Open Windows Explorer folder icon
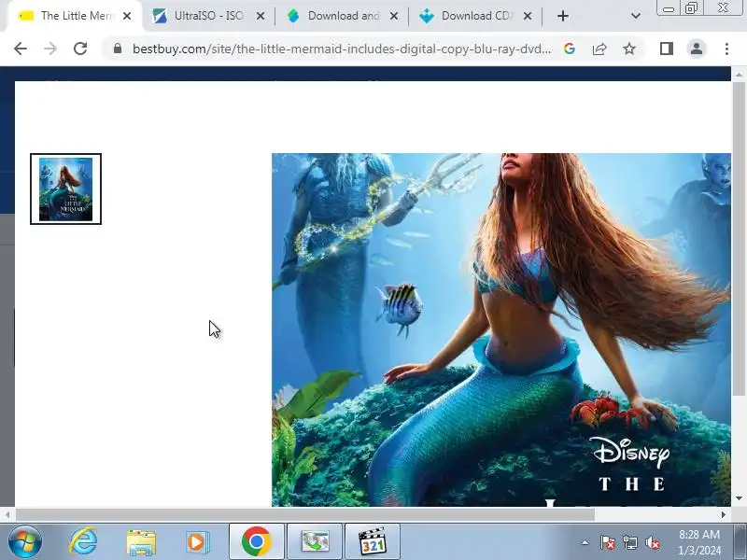Screen dimensions: 747x560 point(141,542)
